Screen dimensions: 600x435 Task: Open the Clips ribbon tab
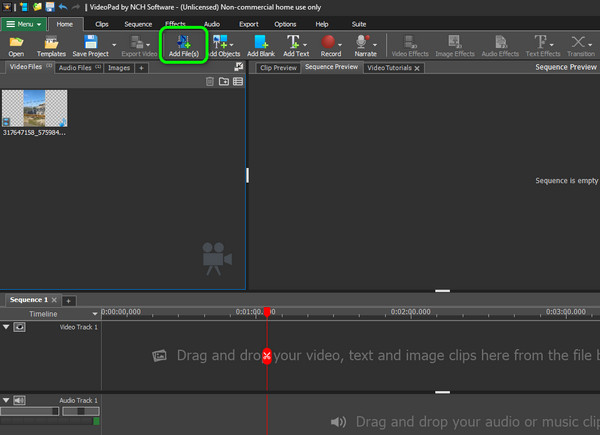pyautogui.click(x=101, y=24)
